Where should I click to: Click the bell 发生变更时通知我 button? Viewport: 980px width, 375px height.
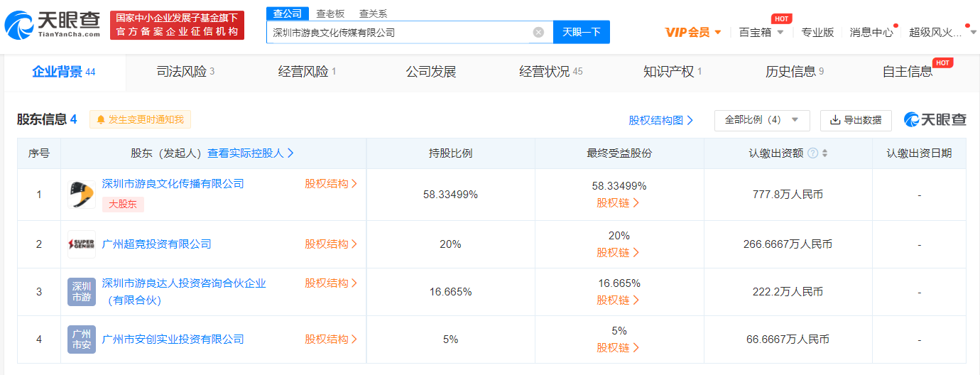click(x=140, y=119)
